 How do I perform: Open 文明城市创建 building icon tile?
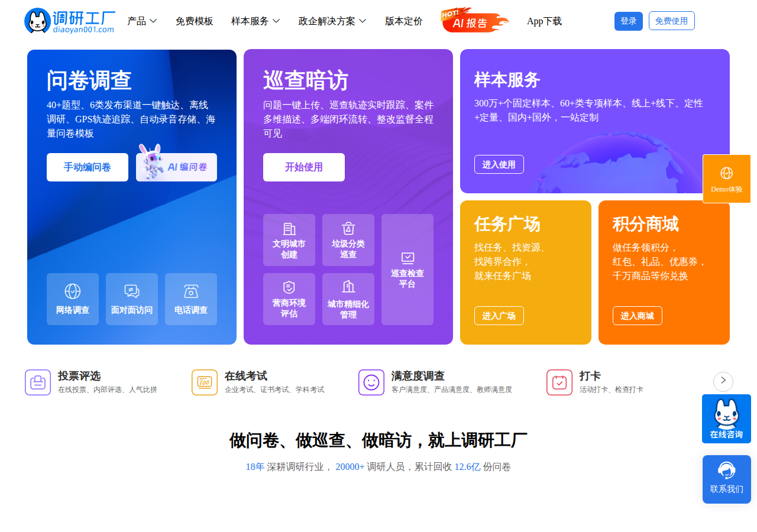(289, 240)
